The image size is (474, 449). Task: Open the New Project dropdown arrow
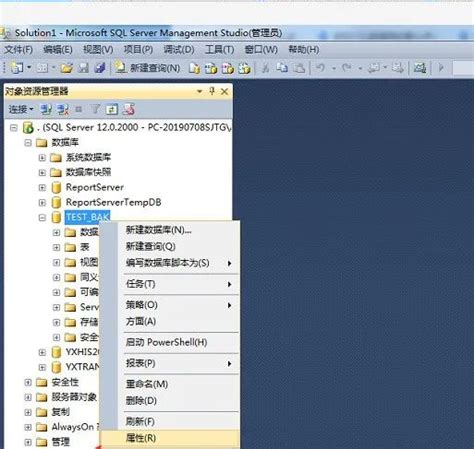(29, 68)
